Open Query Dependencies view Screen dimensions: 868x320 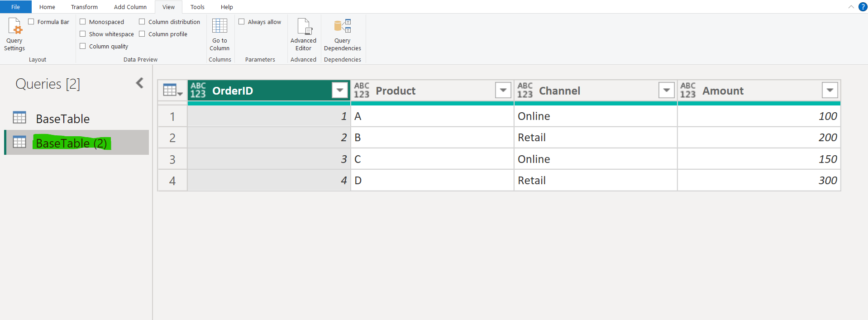[342, 27]
